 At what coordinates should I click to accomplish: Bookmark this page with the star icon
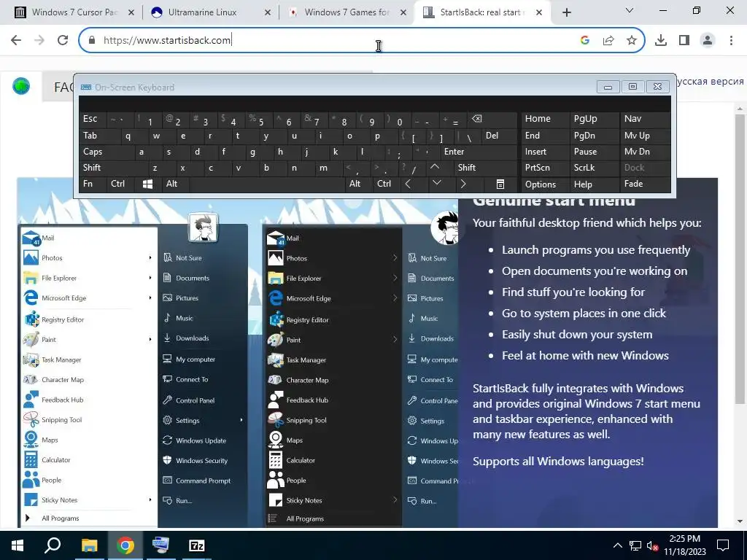(x=632, y=41)
